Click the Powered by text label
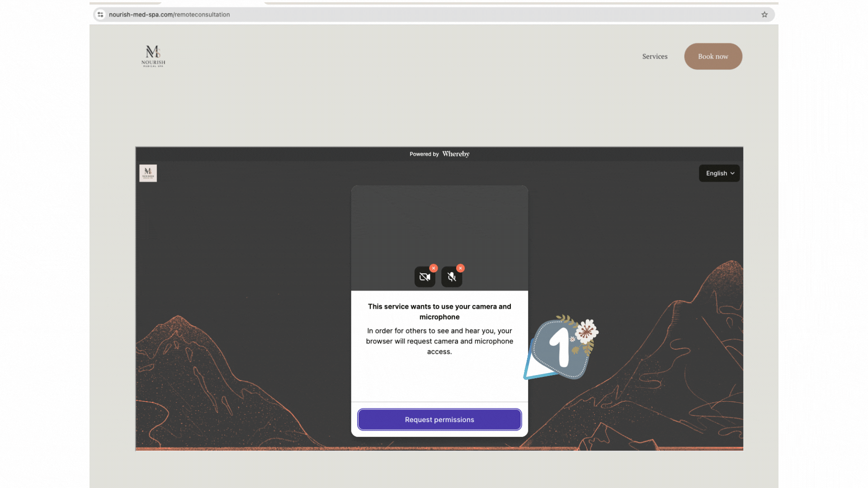The height and width of the screenshot is (488, 868). (x=424, y=154)
